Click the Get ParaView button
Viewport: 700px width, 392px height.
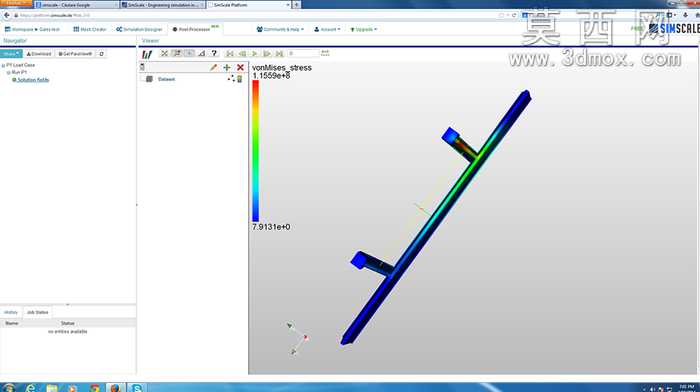pos(75,54)
